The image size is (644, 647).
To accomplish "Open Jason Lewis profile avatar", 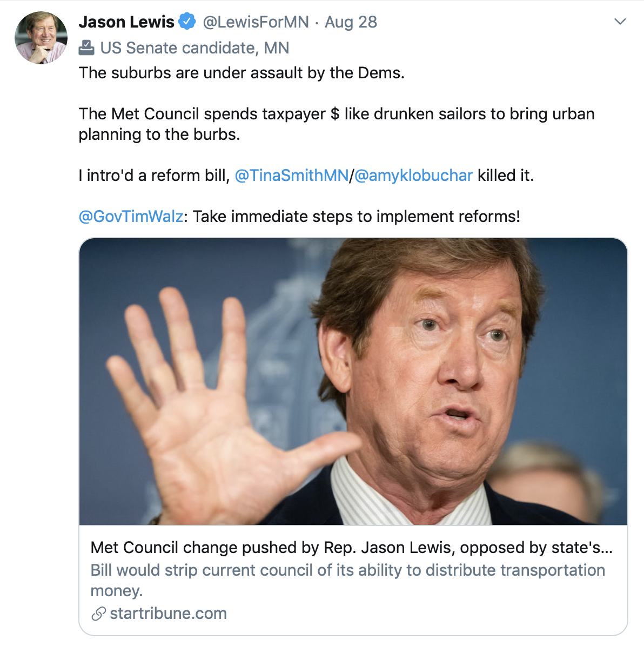I will (x=41, y=38).
